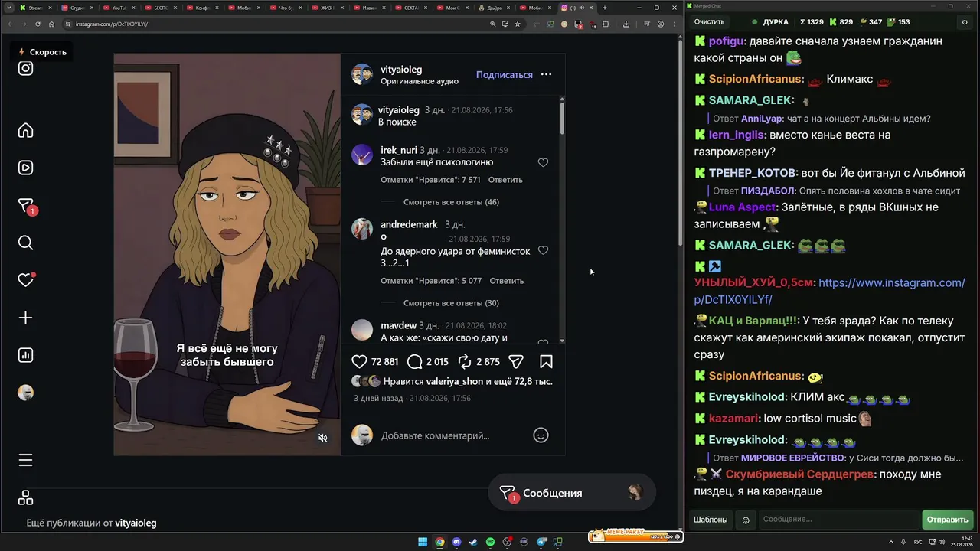View likes count for andredemark's comment
Image resolution: width=980 pixels, height=551 pixels.
point(431,281)
